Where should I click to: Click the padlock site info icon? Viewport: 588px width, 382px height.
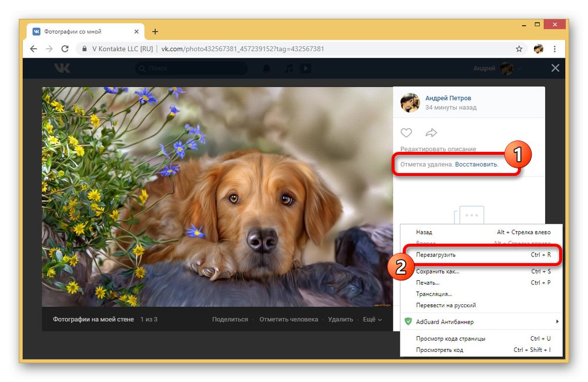click(x=84, y=49)
